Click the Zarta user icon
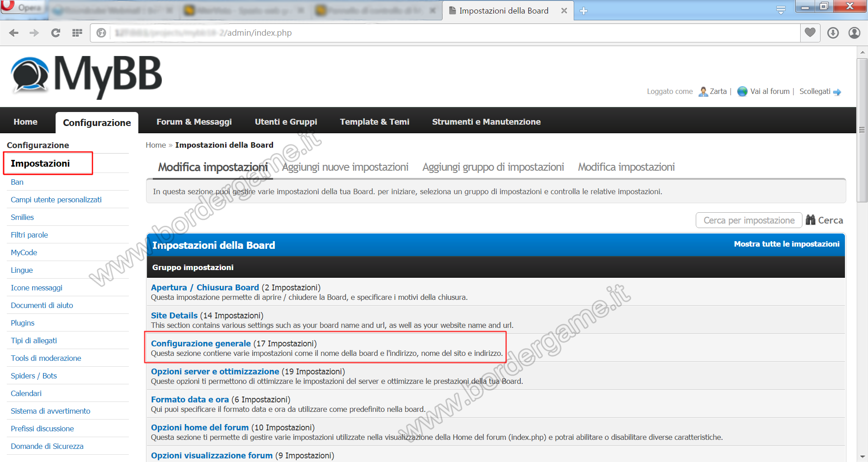Image resolution: width=868 pixels, height=462 pixels. coord(703,92)
